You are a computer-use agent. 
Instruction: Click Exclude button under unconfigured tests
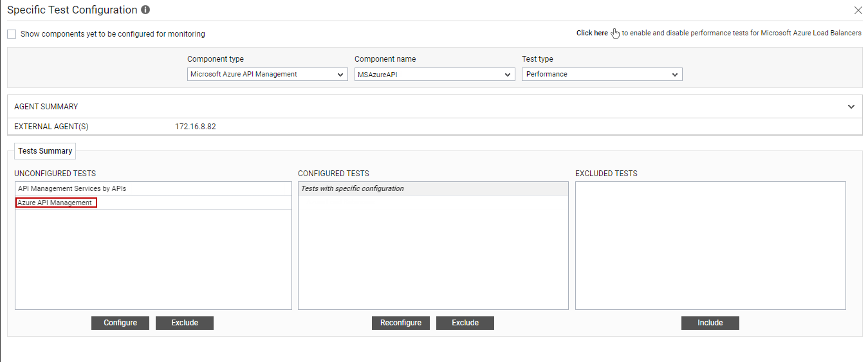185,323
